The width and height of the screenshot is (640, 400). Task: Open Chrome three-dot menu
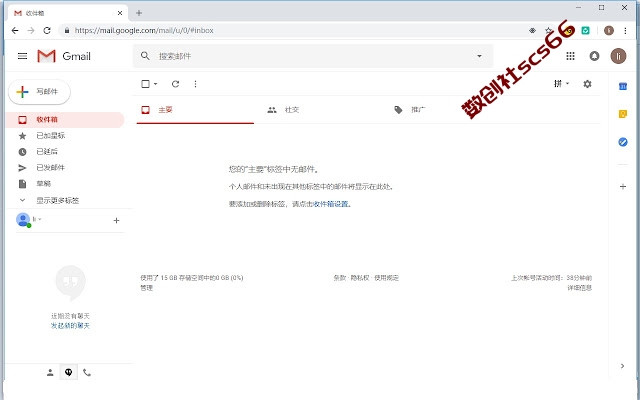(x=625, y=30)
